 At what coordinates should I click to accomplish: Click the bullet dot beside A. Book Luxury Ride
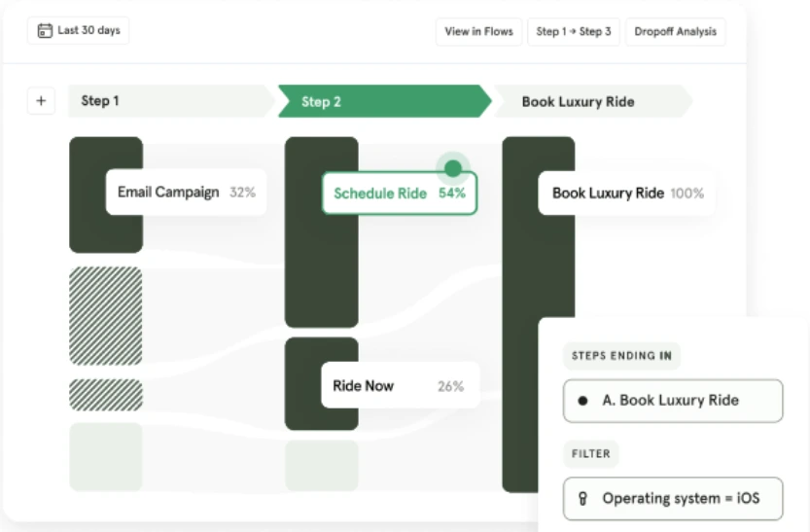point(582,401)
